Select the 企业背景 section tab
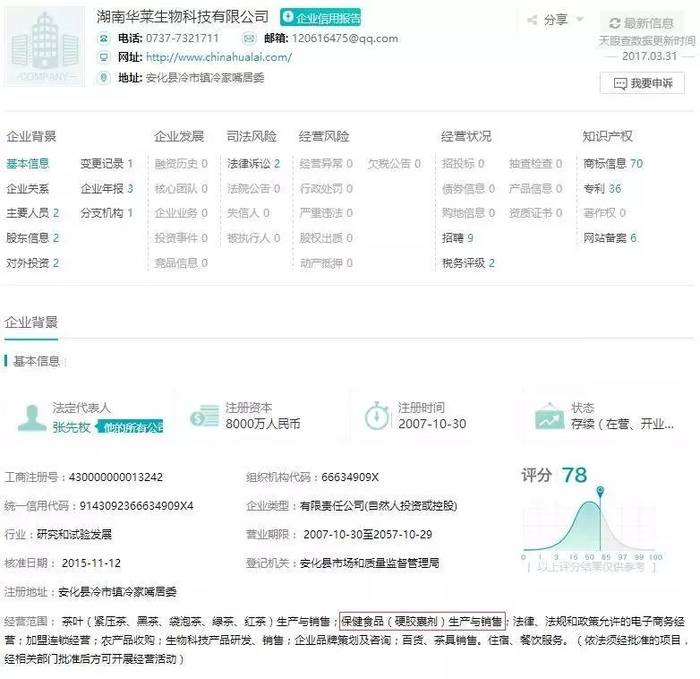Viewport: 700px width, 679px height. point(31,322)
